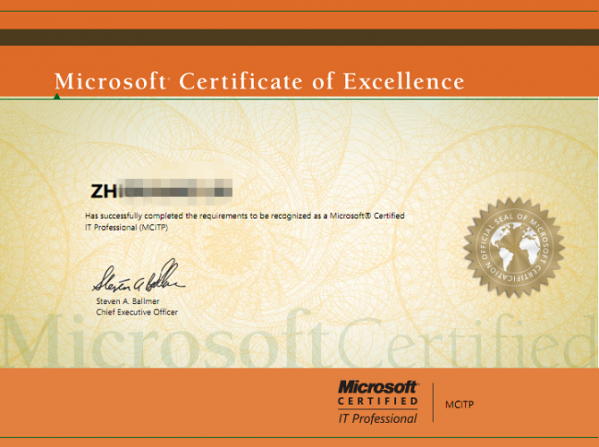Click the Microsoft Certified IT Professional logo

click(x=378, y=402)
